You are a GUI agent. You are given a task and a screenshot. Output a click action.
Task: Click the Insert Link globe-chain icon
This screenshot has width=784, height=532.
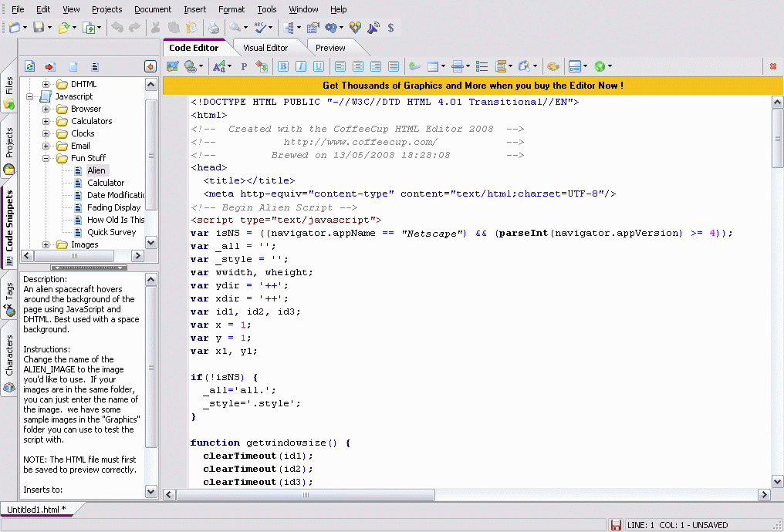[x=191, y=66]
